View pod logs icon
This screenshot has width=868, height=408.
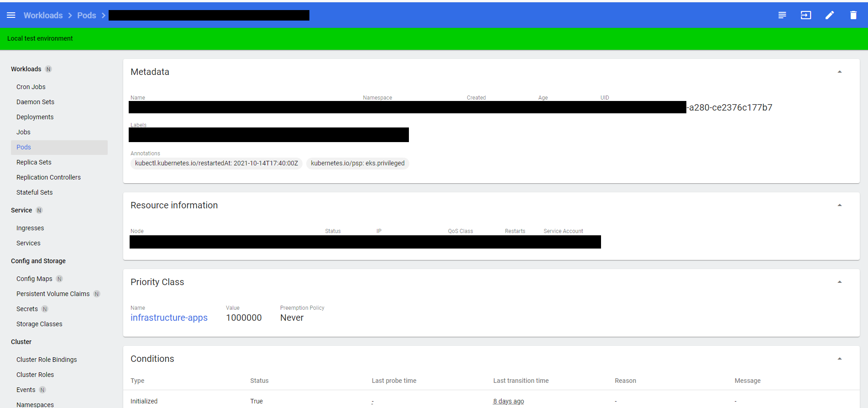coord(782,15)
